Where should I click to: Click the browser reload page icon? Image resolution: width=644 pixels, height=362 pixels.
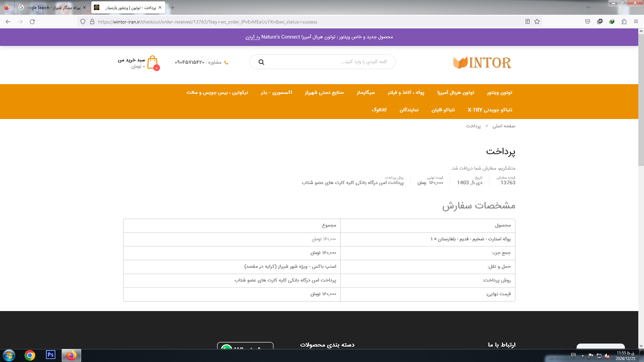(32, 22)
